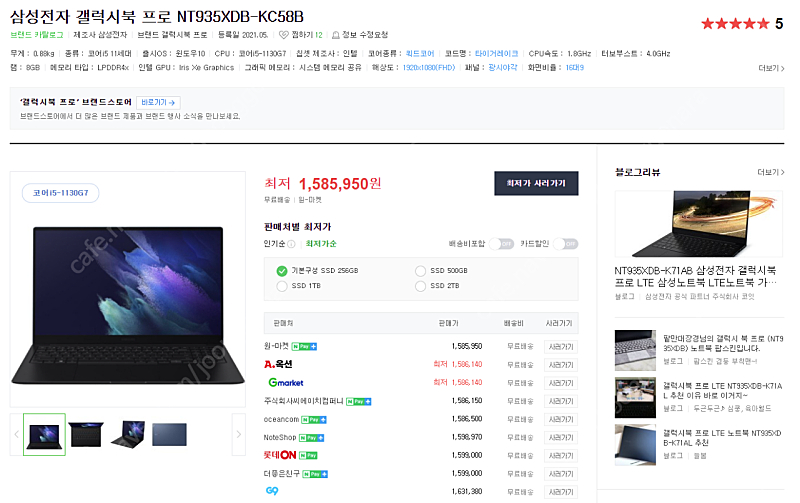Image resolution: width=800 pixels, height=503 pixels.
Task: Click the 타이거레이크 codename link
Action: [x=496, y=54]
